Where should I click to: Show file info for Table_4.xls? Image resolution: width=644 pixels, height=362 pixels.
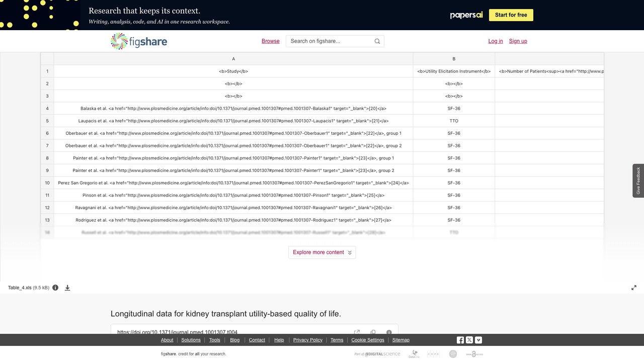(x=55, y=288)
